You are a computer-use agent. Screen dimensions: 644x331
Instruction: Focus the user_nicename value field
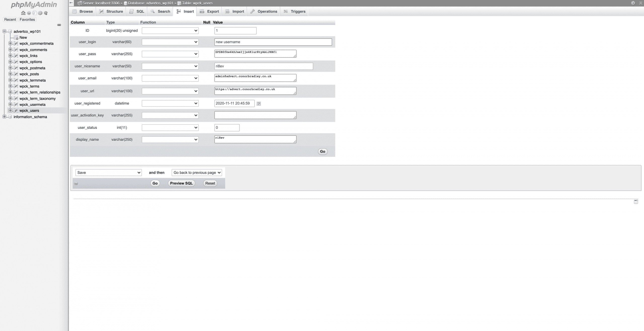[x=264, y=66]
